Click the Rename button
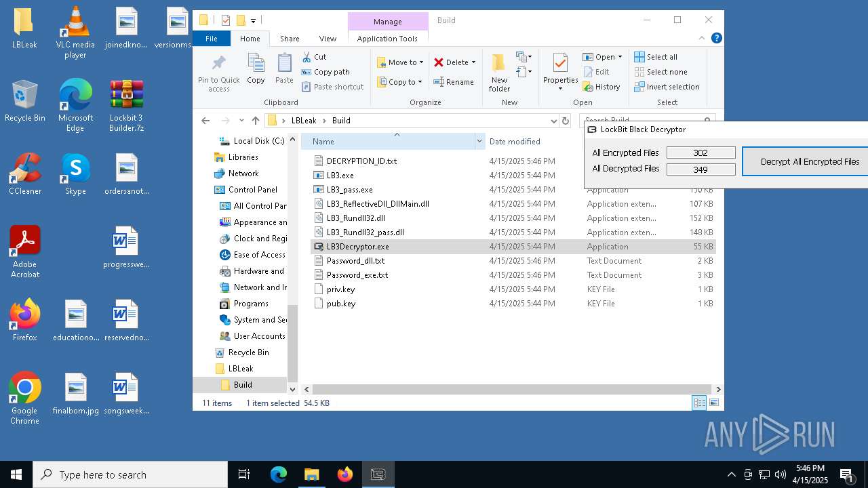This screenshot has height=488, width=868. (454, 82)
